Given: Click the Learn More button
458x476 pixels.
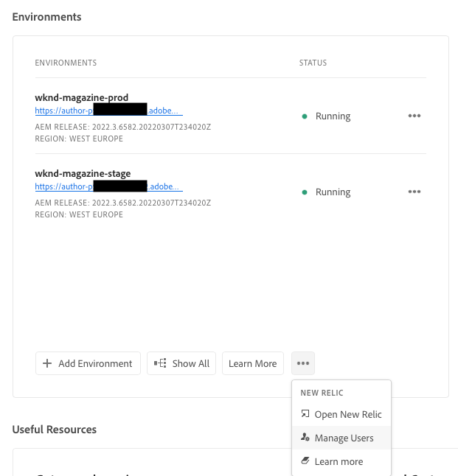Looking at the screenshot, I should point(253,363).
